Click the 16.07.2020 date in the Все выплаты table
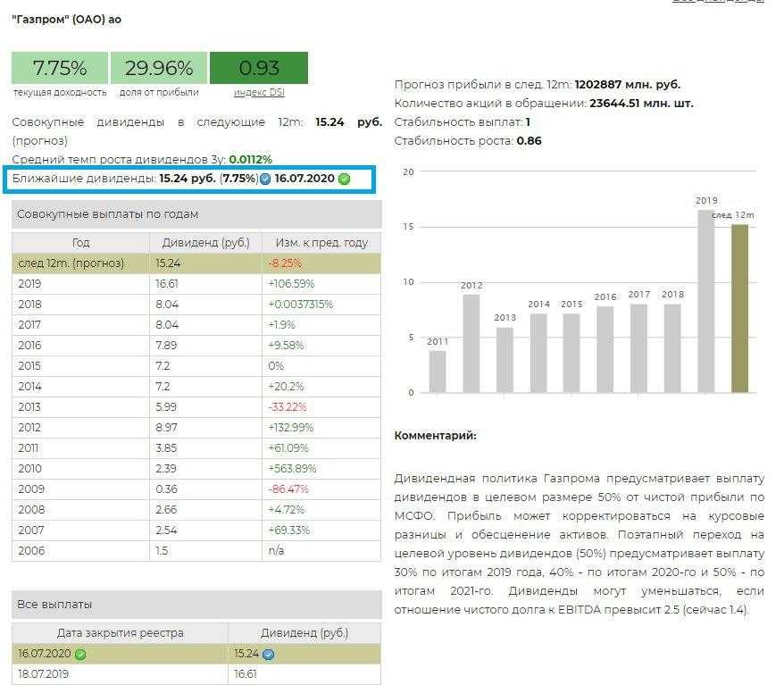 coord(45,654)
